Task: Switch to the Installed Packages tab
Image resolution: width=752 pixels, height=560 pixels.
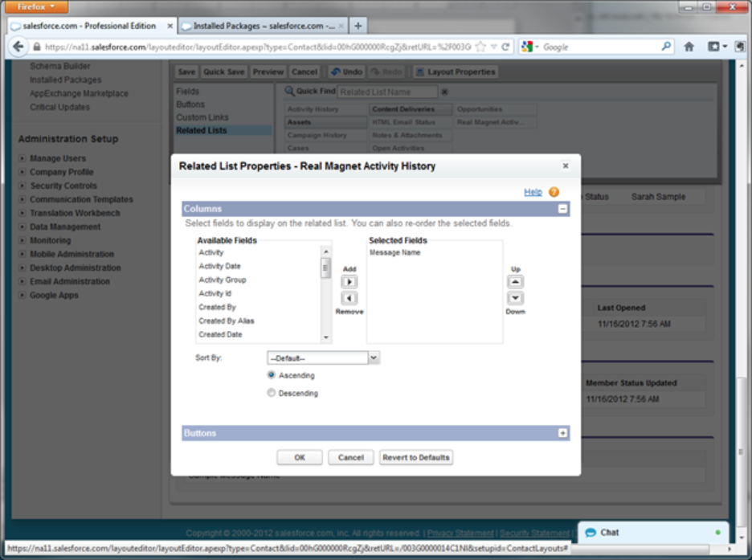Action: pyautogui.click(x=263, y=26)
